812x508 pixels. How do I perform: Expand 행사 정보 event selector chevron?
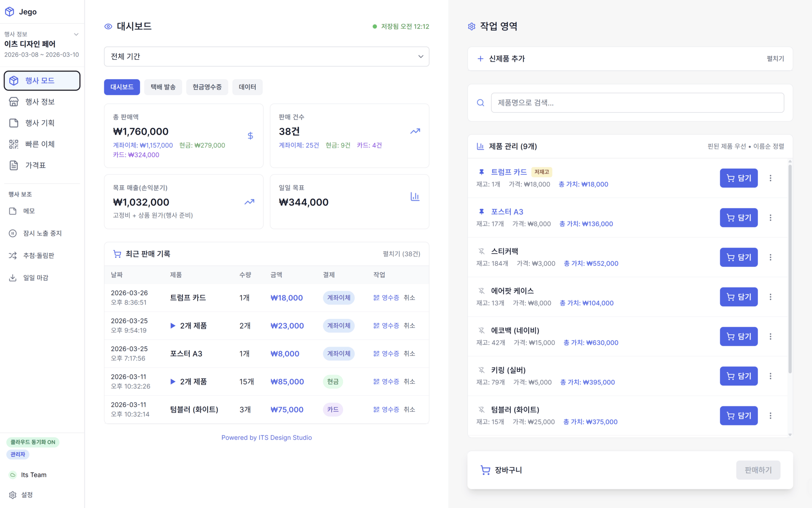click(76, 34)
